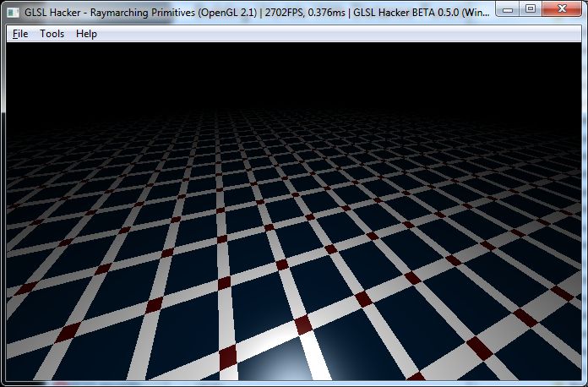Open the Tools menu

point(52,34)
